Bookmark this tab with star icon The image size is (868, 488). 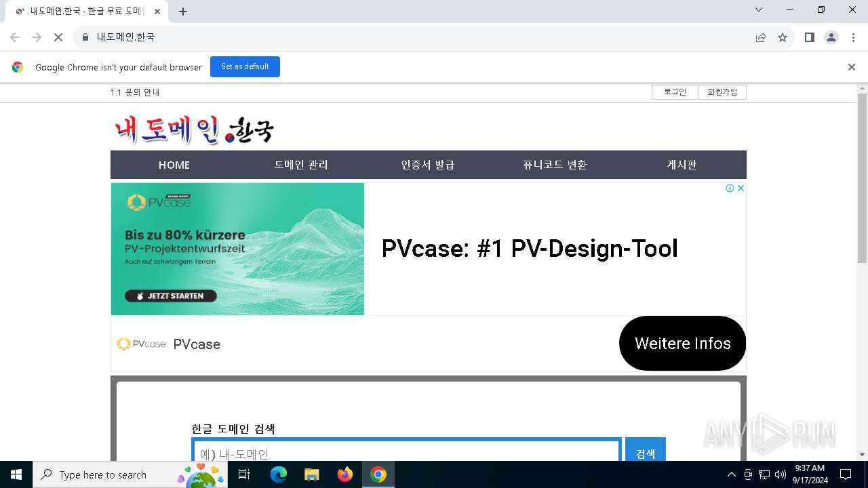click(783, 37)
